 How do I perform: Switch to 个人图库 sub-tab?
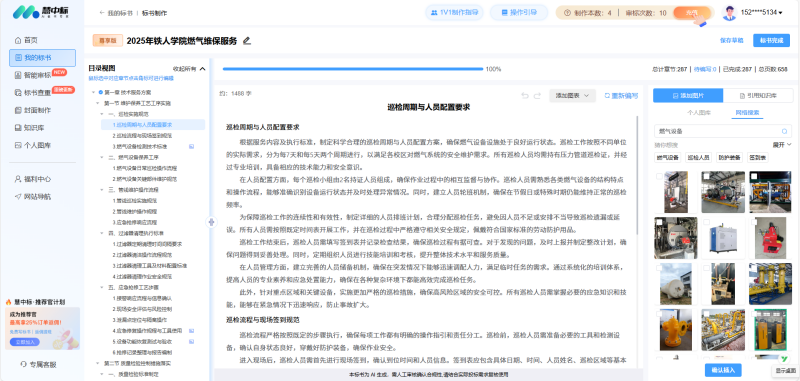(x=698, y=112)
